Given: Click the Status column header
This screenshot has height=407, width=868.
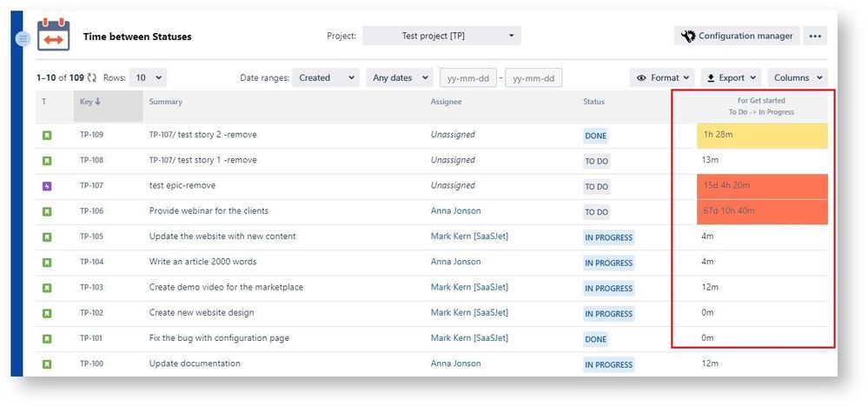Looking at the screenshot, I should click(594, 102).
